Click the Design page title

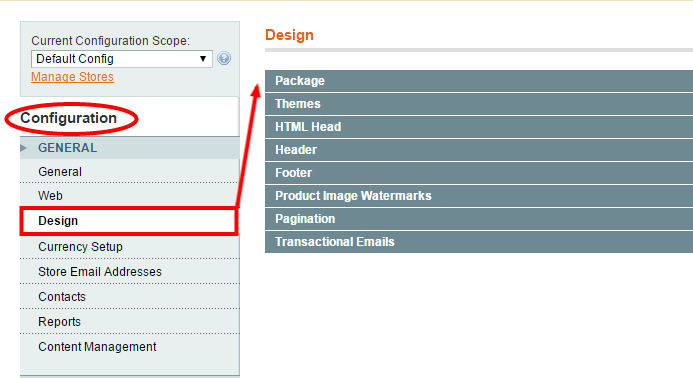click(289, 35)
